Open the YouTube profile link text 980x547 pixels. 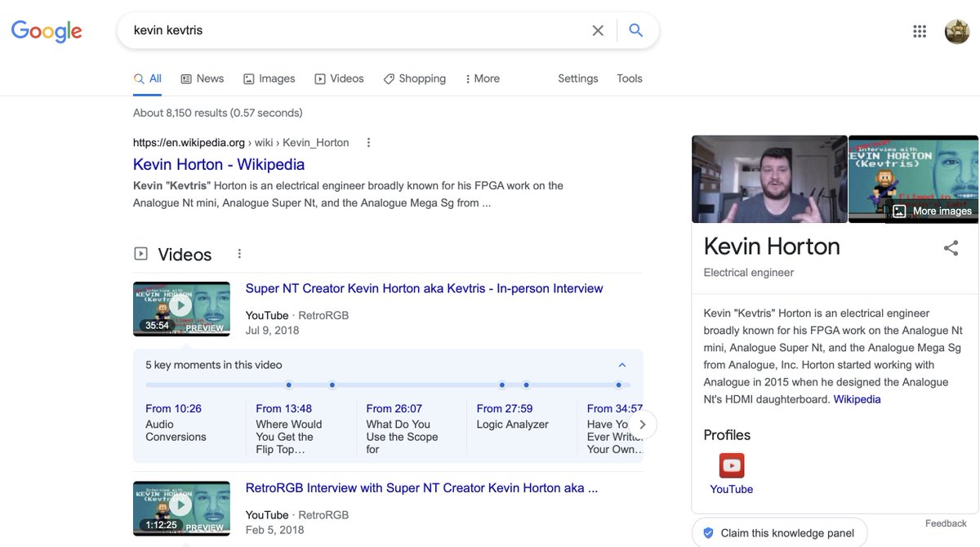coord(732,489)
